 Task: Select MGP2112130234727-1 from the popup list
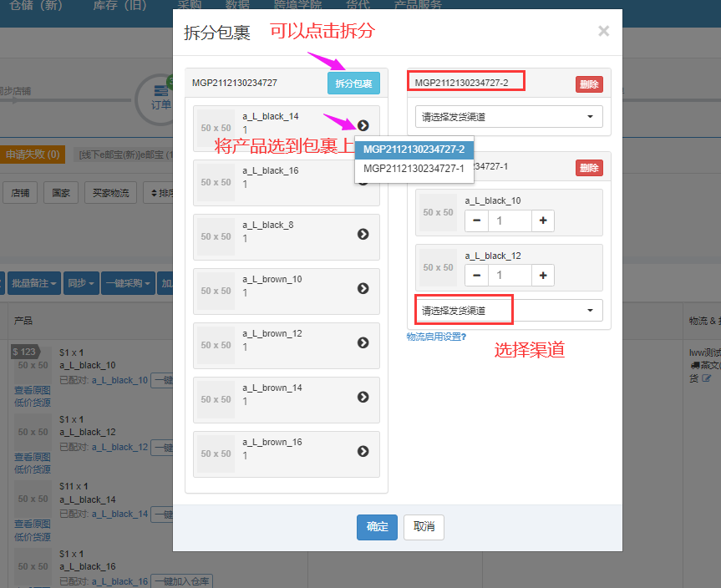[x=414, y=168]
